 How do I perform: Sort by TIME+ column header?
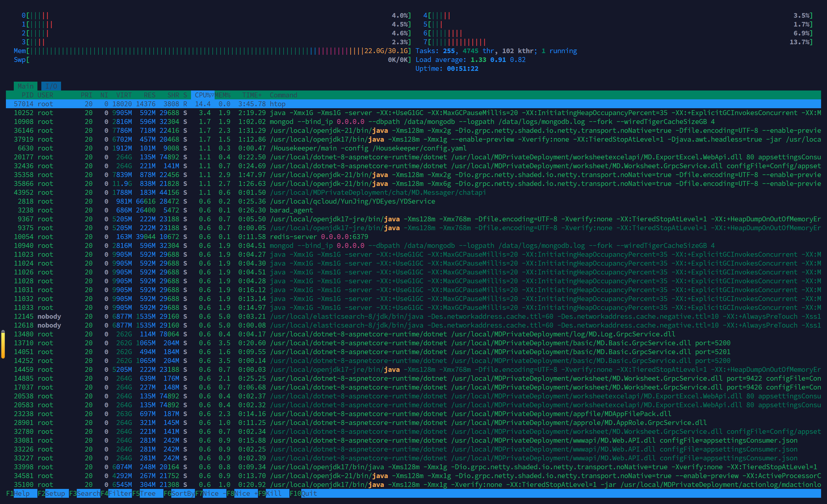click(x=252, y=95)
